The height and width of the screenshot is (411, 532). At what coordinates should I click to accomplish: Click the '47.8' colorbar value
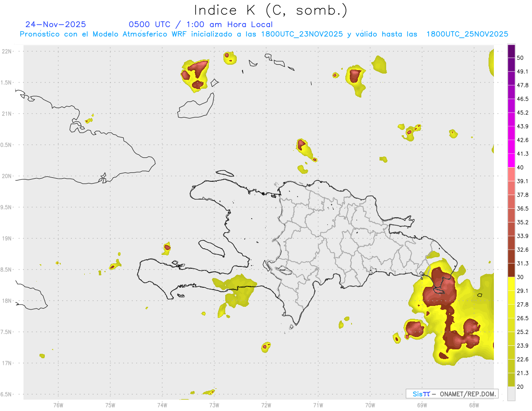click(x=523, y=85)
